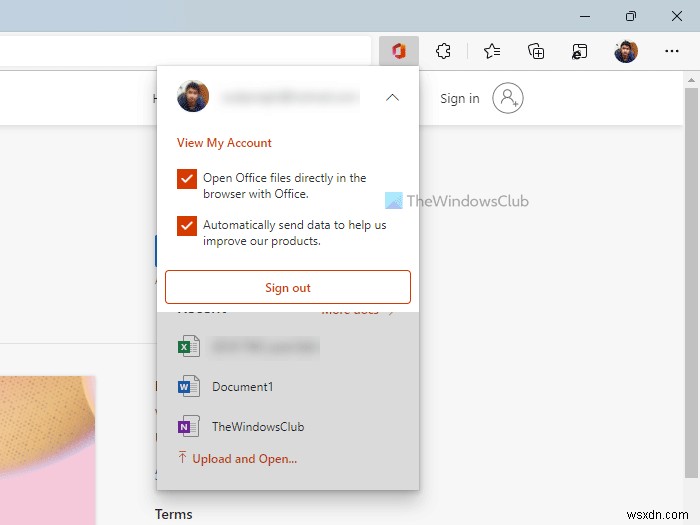
Task: Click the Sign in person icon
Action: (508, 98)
